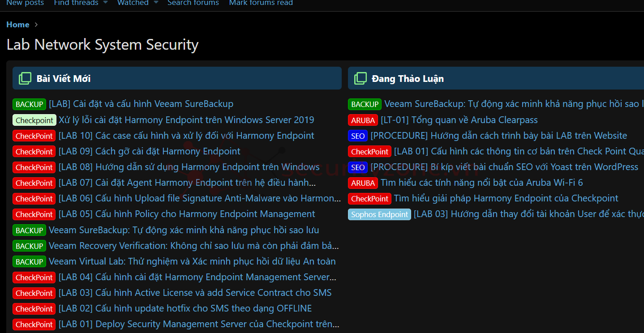Image resolution: width=644 pixels, height=333 pixels.
Task: Open [LAB 04] Harmony Endpoint Management Server thread
Action: tap(197, 277)
